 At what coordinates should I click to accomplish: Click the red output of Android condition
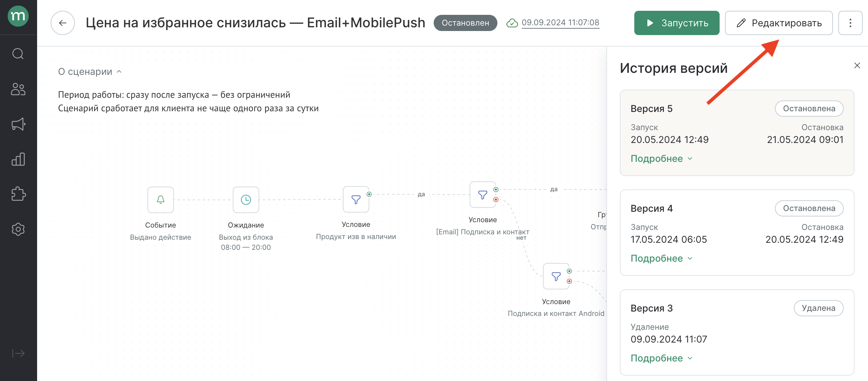(569, 281)
